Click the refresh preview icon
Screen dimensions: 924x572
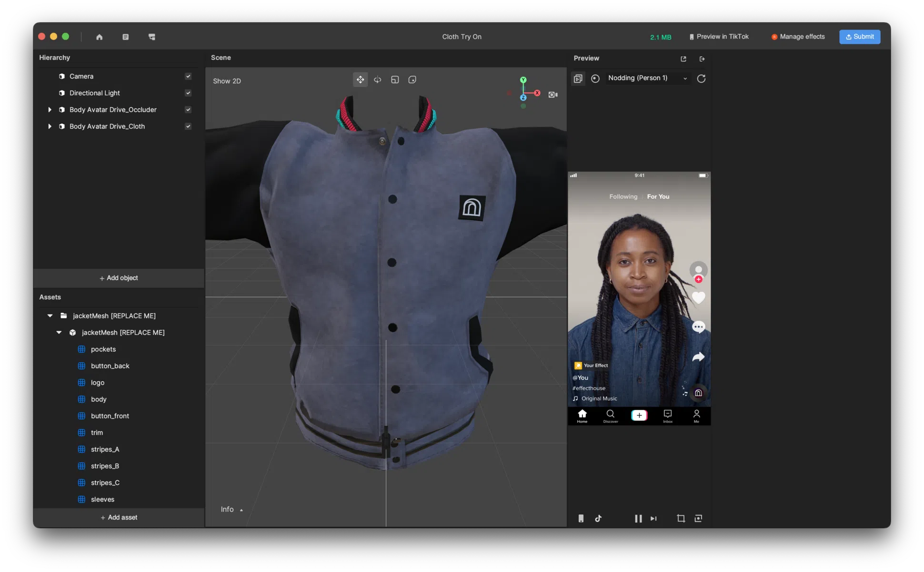click(701, 78)
